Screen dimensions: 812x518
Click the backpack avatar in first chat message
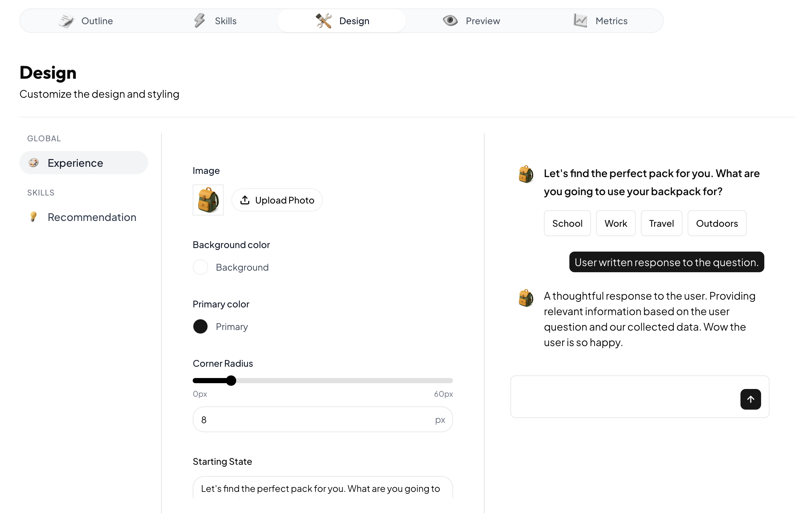pyautogui.click(x=526, y=174)
